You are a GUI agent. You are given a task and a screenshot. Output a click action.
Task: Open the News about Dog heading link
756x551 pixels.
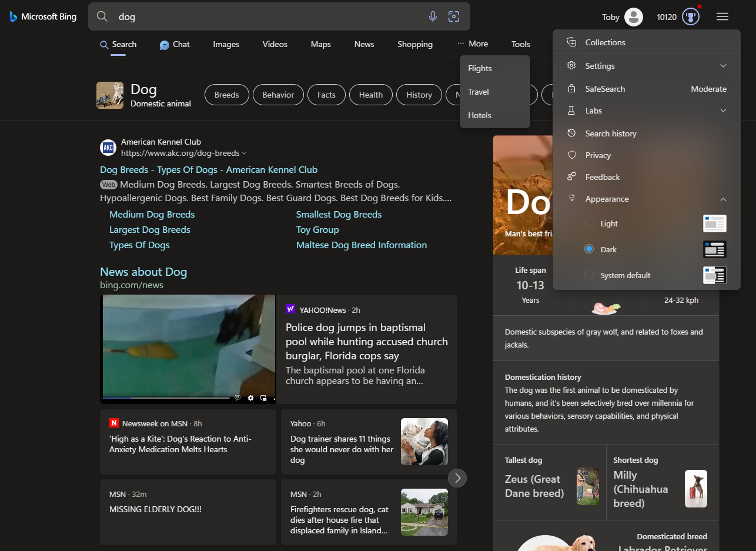click(143, 272)
